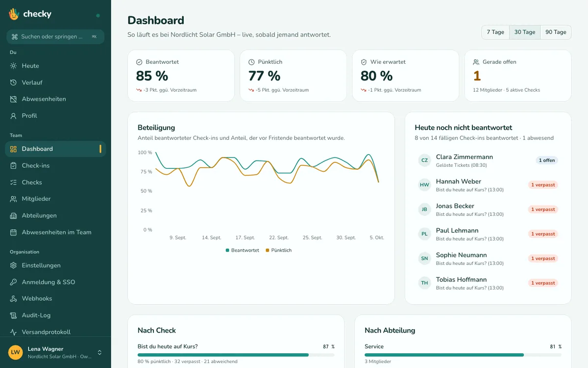Open Clara Zimmermann's pending check-in row
The image size is (588, 368).
[x=488, y=160]
